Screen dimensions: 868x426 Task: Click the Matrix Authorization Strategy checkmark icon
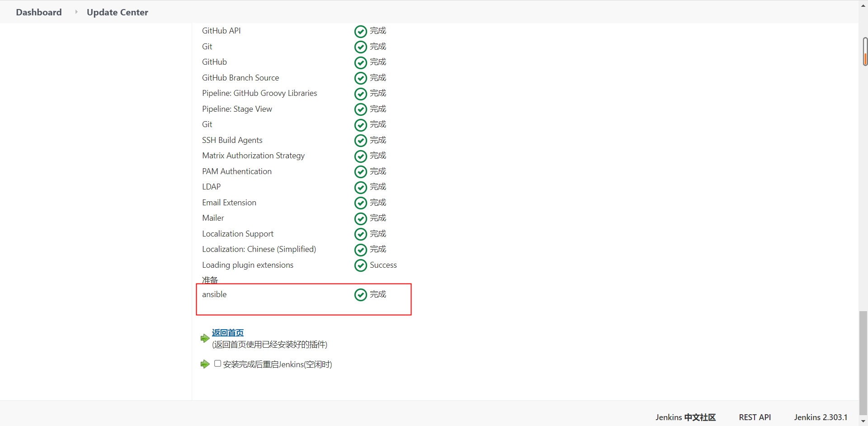[x=360, y=156]
